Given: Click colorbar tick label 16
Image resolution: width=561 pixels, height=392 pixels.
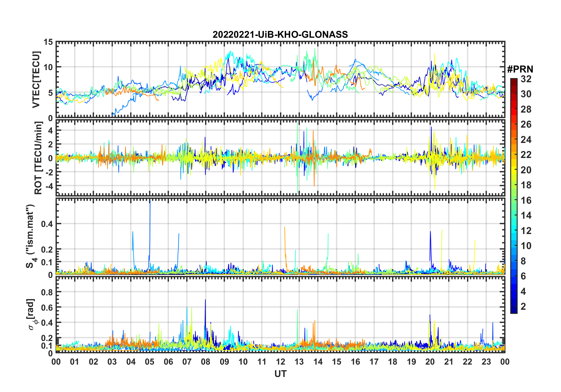Looking at the screenshot, I should [x=526, y=200].
